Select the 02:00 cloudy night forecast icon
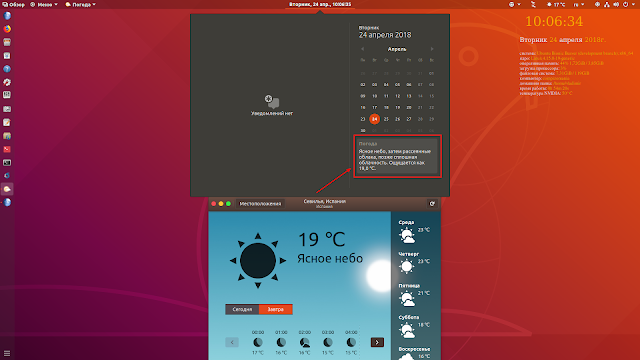 pyautogui.click(x=304, y=342)
